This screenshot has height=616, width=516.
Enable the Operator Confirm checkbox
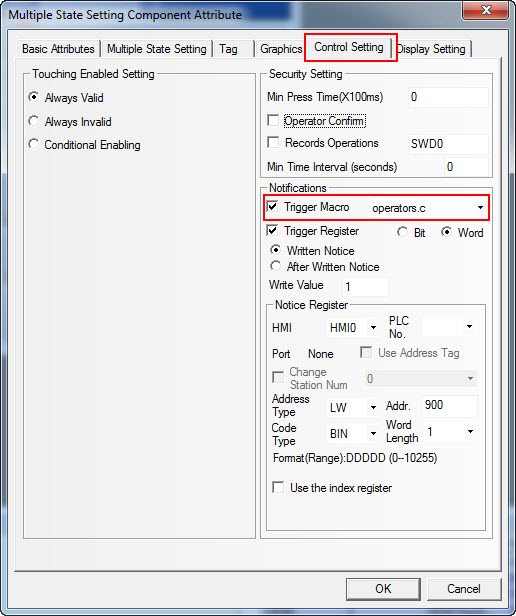273,120
